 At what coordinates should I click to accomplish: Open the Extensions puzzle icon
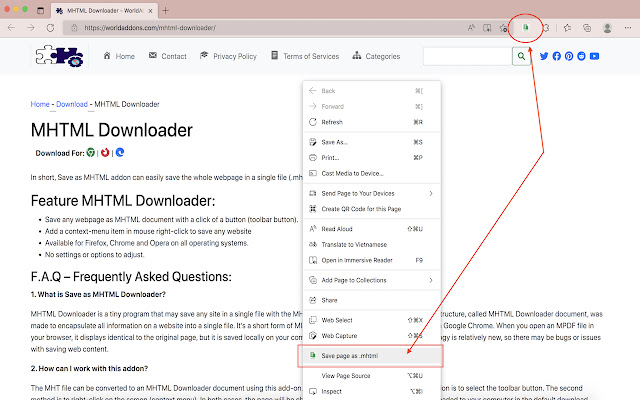546,28
